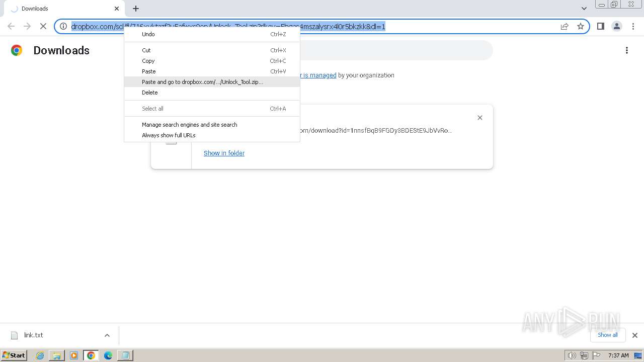Click the Show desktop button

[x=638, y=355]
